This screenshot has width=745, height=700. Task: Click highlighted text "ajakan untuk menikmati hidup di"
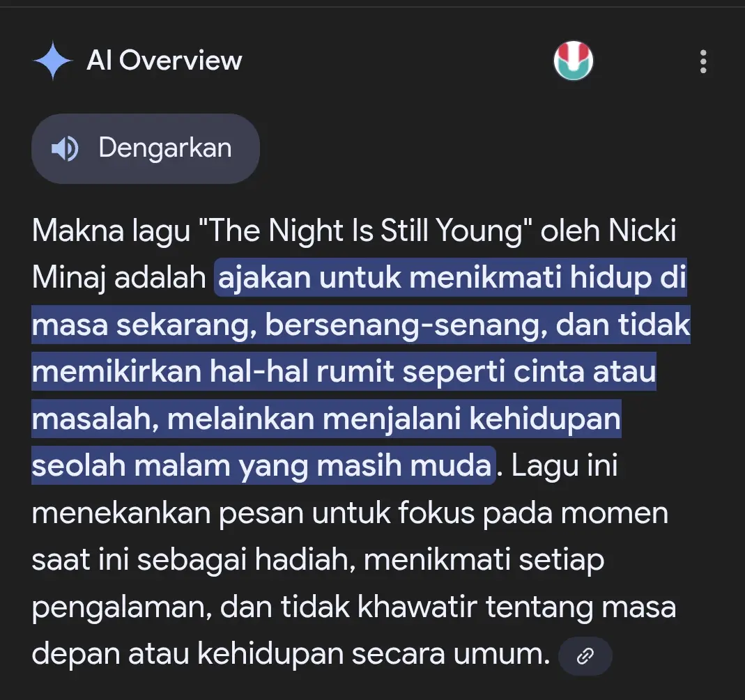point(452,277)
